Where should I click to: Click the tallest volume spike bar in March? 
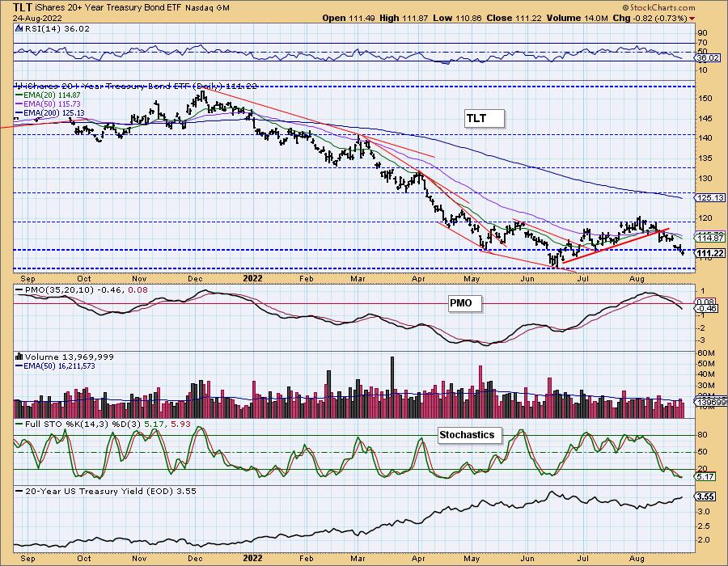(392, 387)
